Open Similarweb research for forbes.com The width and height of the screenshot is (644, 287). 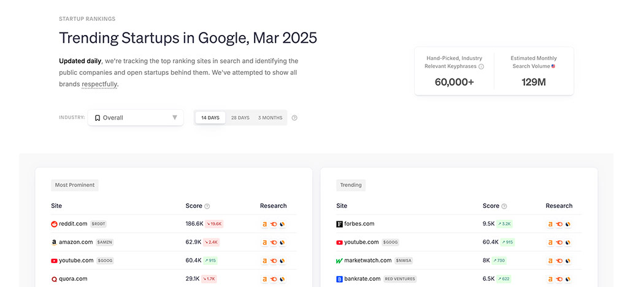(567, 224)
